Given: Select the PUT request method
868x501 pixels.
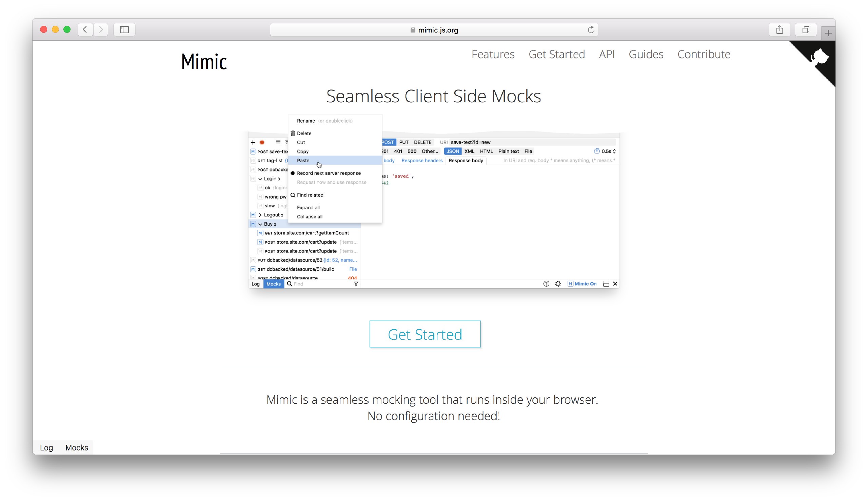Looking at the screenshot, I should (x=403, y=142).
